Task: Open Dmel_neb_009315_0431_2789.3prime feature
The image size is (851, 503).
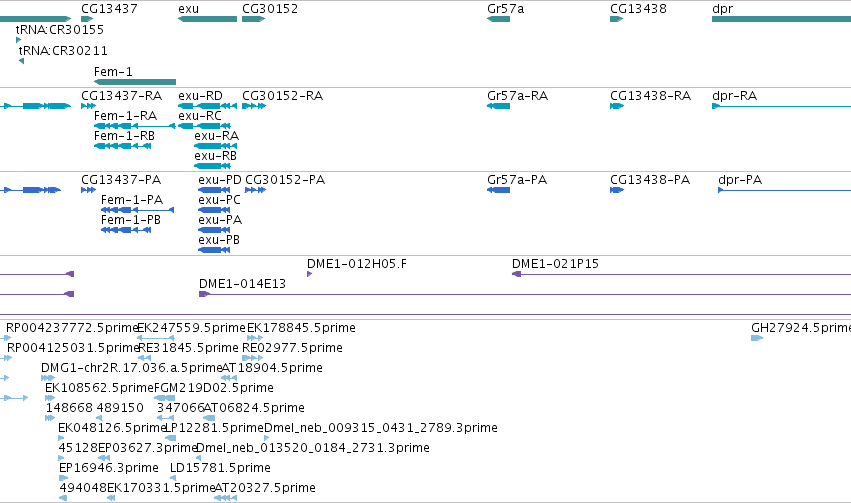Action: pyautogui.click(x=380, y=428)
